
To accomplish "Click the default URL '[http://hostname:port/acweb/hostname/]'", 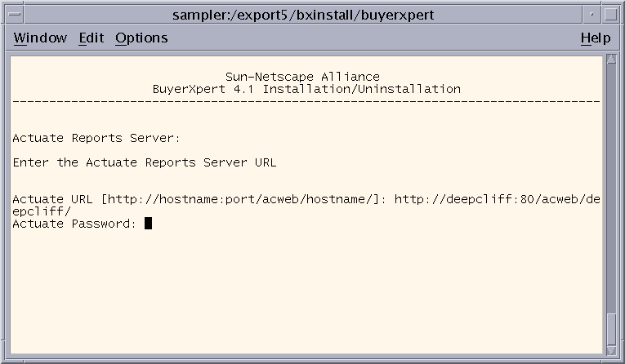I will point(240,199).
